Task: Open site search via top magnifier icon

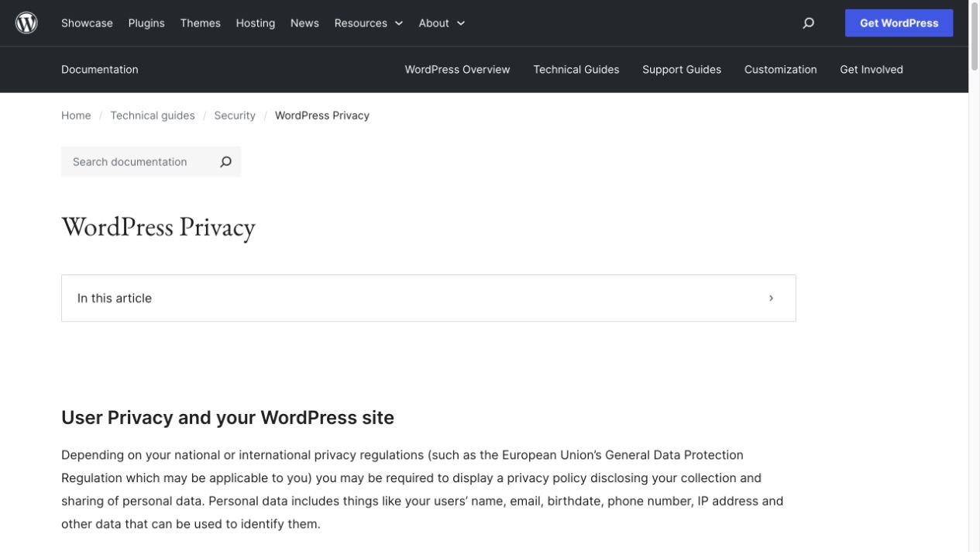Action: click(x=808, y=23)
